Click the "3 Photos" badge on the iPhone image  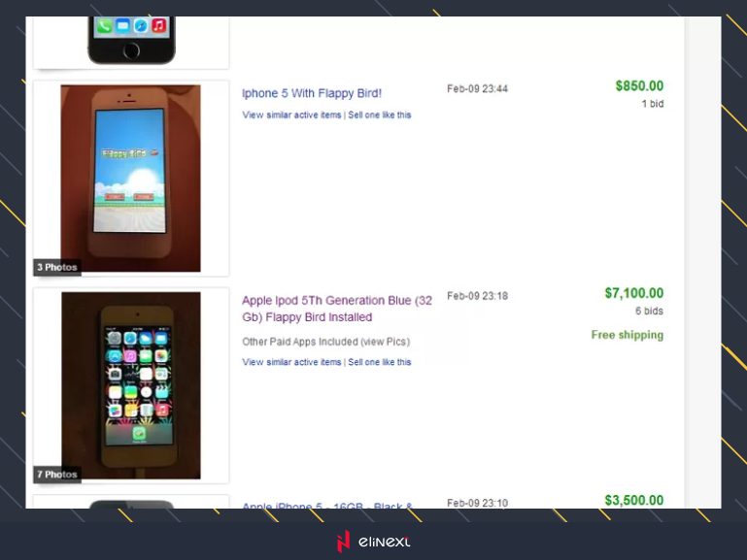point(57,267)
